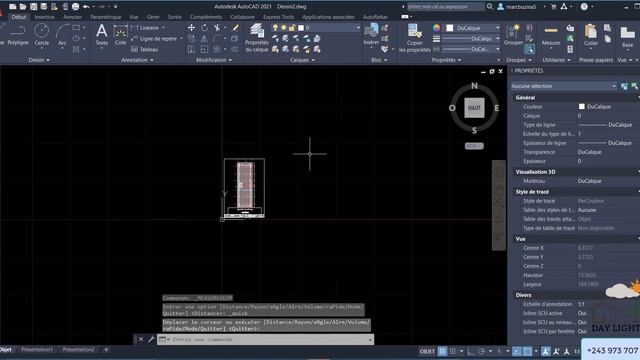Switch to the Annoter ribbon tab
Screen dimensions: 640x360
[x=72, y=17]
